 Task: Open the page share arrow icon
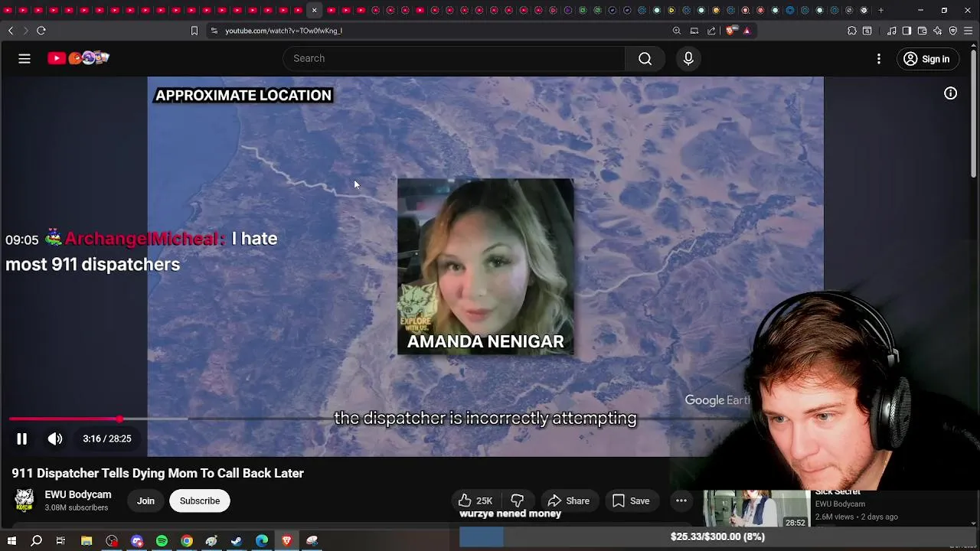click(711, 31)
